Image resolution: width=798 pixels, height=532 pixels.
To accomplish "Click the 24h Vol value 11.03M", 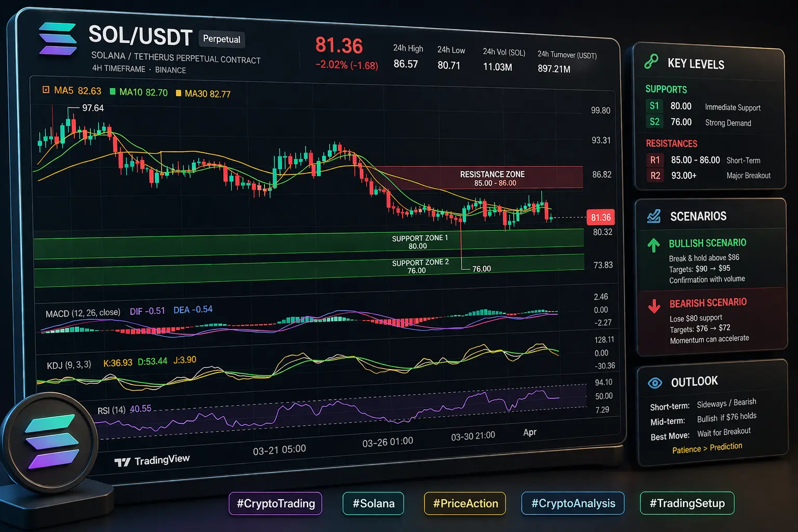I will (x=498, y=67).
